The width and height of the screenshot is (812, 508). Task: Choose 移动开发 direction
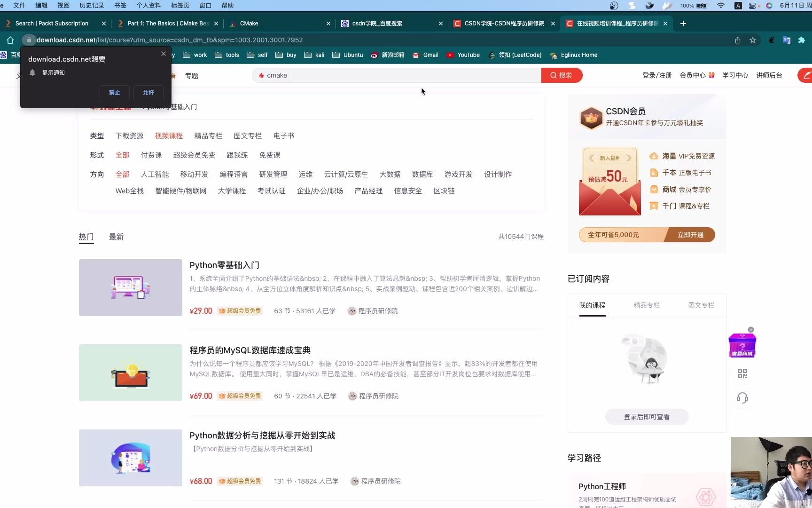point(194,175)
